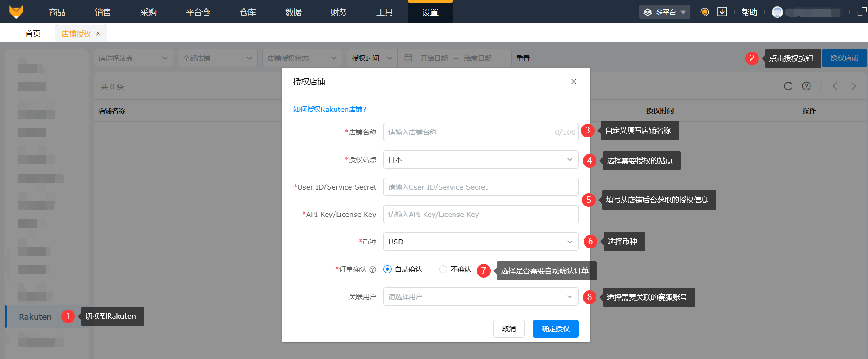Click the 开始日期 date field
The width and height of the screenshot is (868, 359).
[434, 58]
